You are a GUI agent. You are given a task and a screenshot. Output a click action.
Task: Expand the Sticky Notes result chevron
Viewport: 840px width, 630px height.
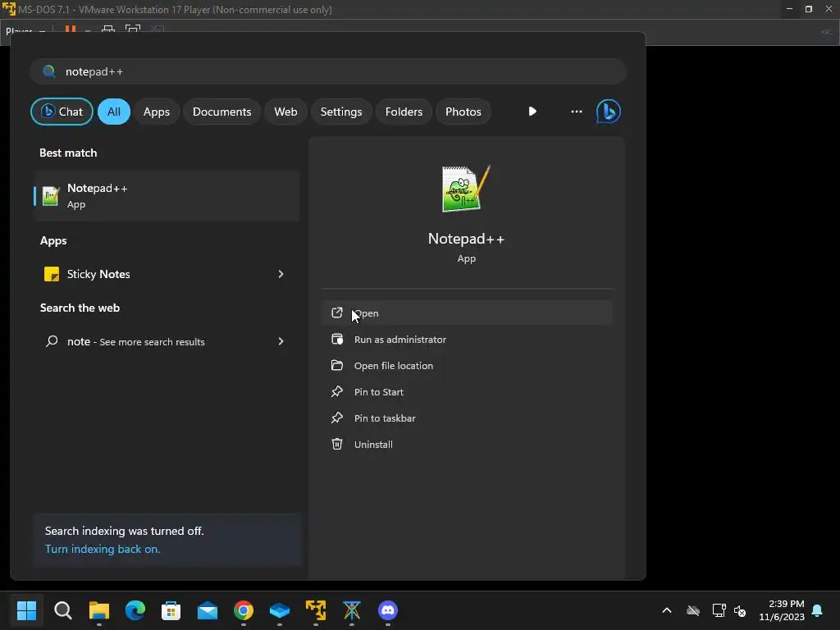(281, 274)
